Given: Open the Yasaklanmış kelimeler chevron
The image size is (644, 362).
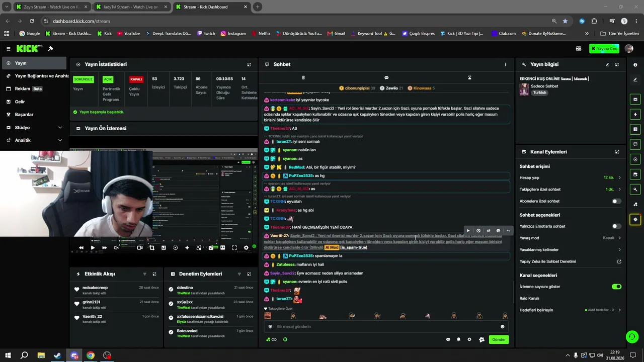Looking at the screenshot, I should (x=619, y=250).
